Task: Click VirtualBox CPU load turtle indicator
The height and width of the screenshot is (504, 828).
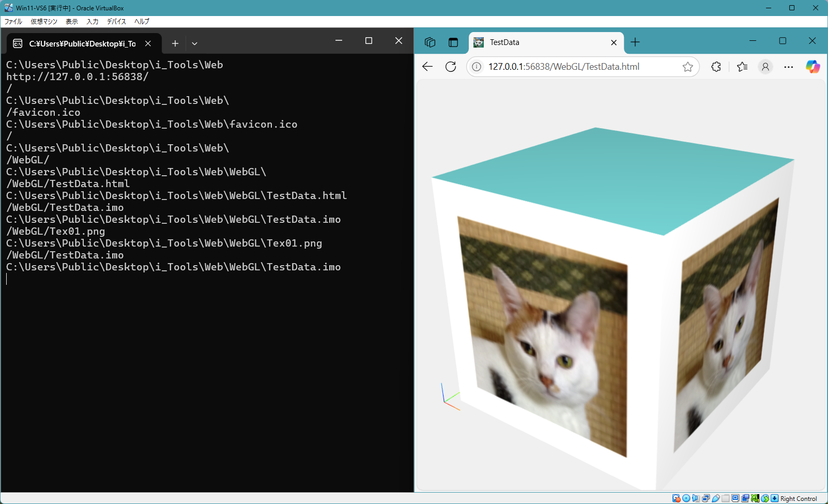Action: (x=755, y=498)
